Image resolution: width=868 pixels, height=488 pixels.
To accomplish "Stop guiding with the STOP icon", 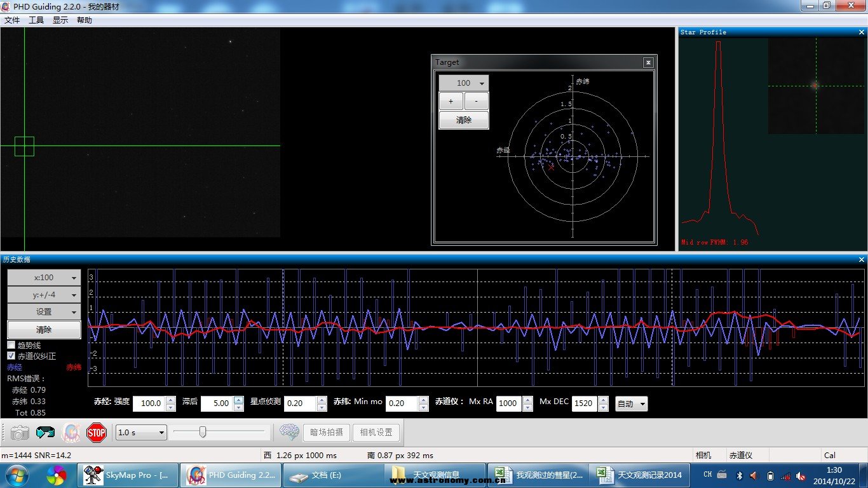I will click(96, 433).
